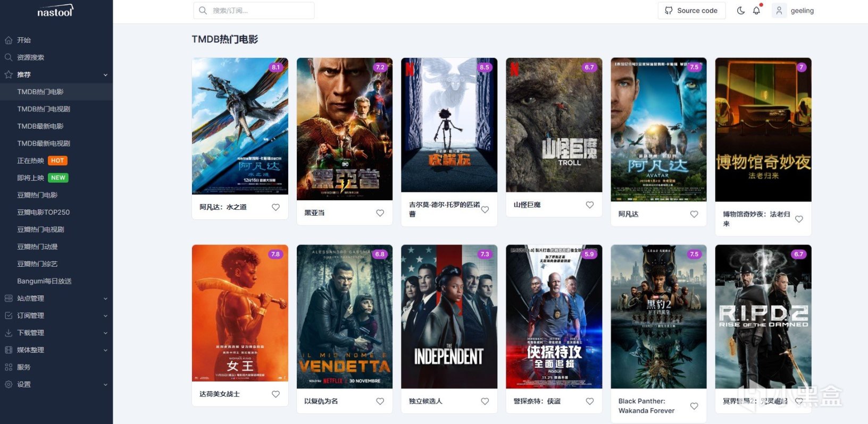The image size is (868, 424).
Task: Click the 设置 gear icon
Action: (9, 385)
